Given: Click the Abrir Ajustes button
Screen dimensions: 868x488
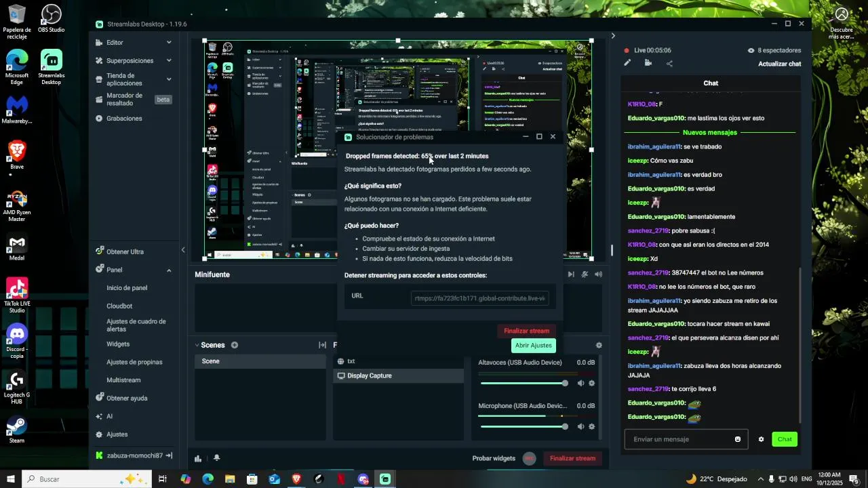Looking at the screenshot, I should click(534, 345).
